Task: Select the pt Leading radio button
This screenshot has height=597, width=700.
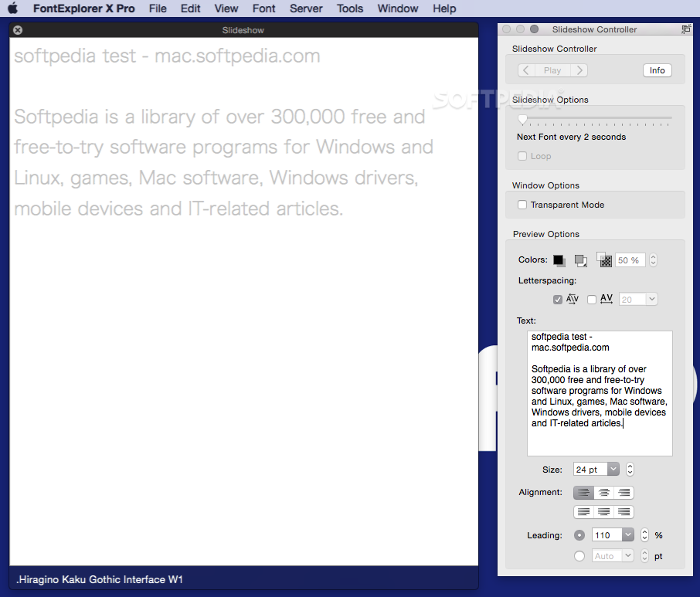Action: pos(579,556)
